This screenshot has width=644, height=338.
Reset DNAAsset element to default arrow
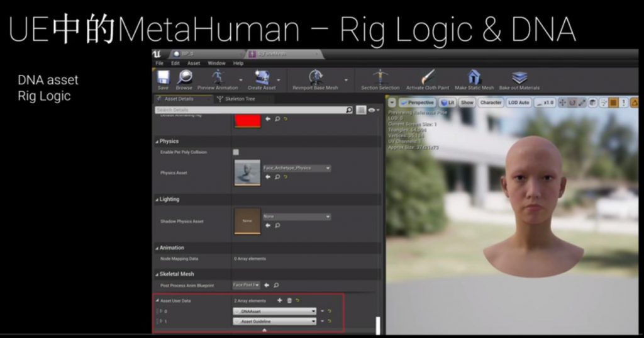pos(330,312)
